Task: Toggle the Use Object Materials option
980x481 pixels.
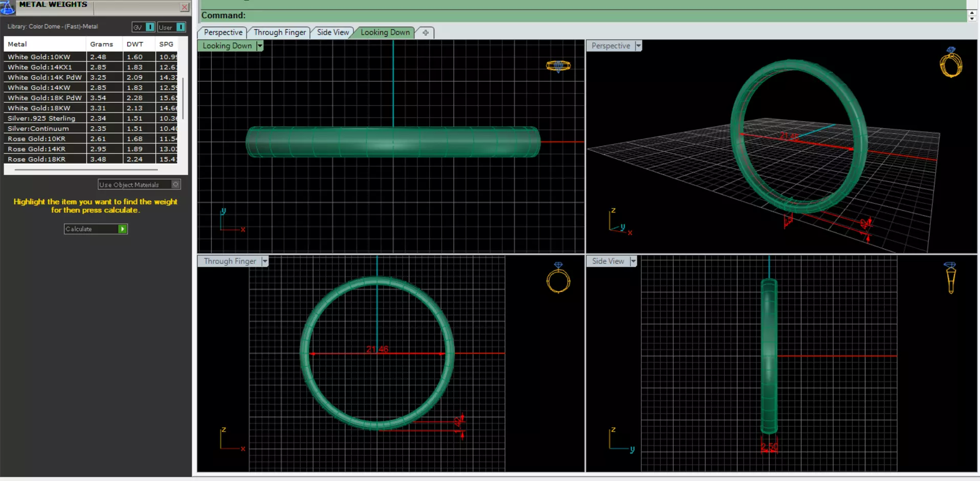Action: tap(139, 185)
